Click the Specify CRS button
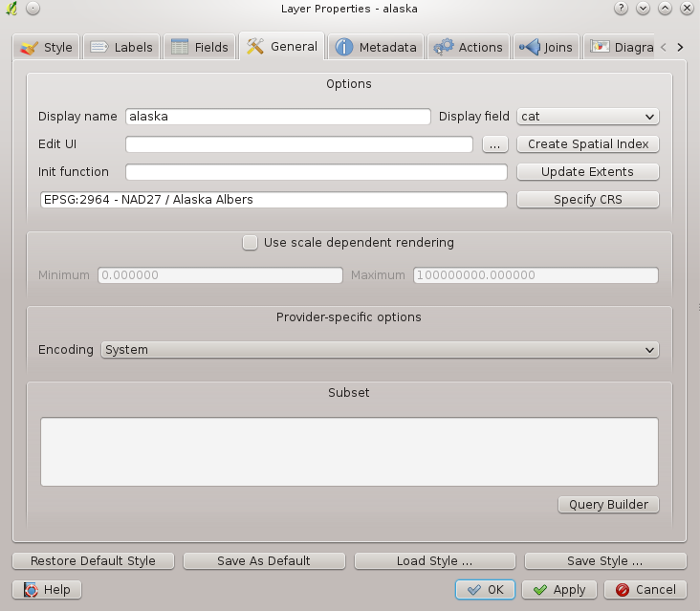Viewport: 700px width, 611px height. pos(587,200)
